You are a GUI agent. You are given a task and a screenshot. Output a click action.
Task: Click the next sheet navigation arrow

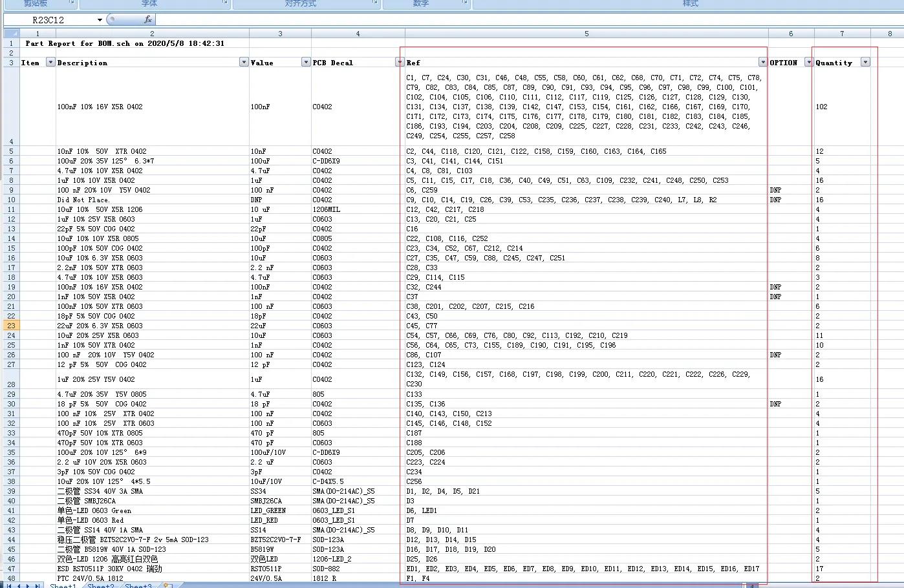click(x=27, y=585)
